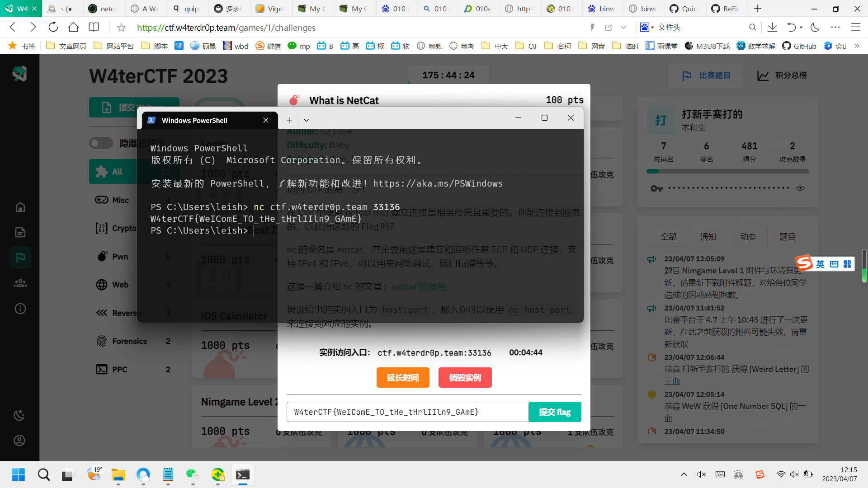Open the Terminal icon in taskbar
The image size is (868, 488).
[x=243, y=475]
